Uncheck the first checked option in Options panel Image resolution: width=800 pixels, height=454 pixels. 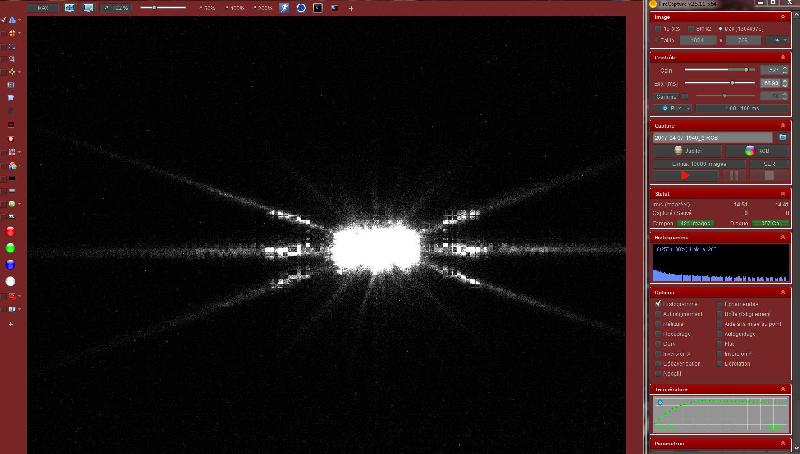point(658,304)
